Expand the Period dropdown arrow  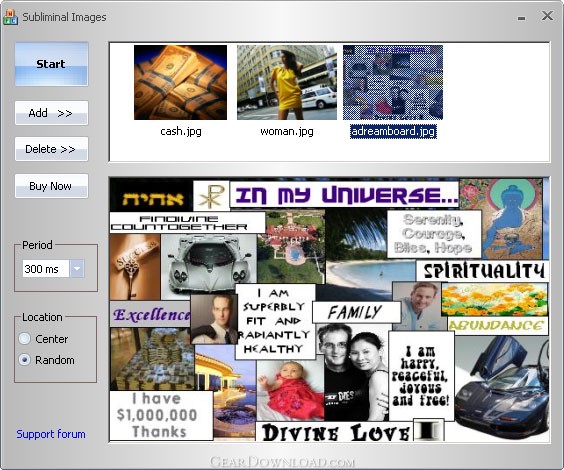point(77,269)
